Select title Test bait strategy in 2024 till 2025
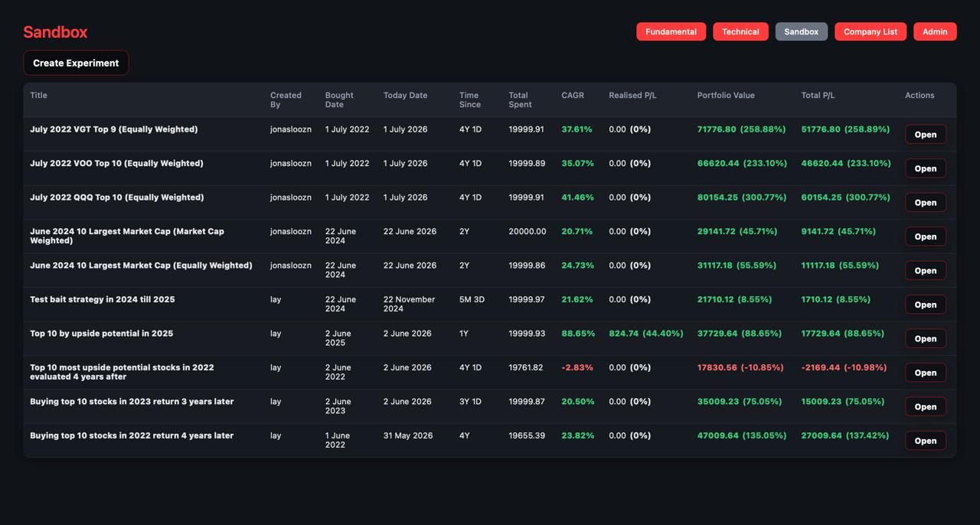Image resolution: width=980 pixels, height=525 pixels. pyautogui.click(x=103, y=299)
